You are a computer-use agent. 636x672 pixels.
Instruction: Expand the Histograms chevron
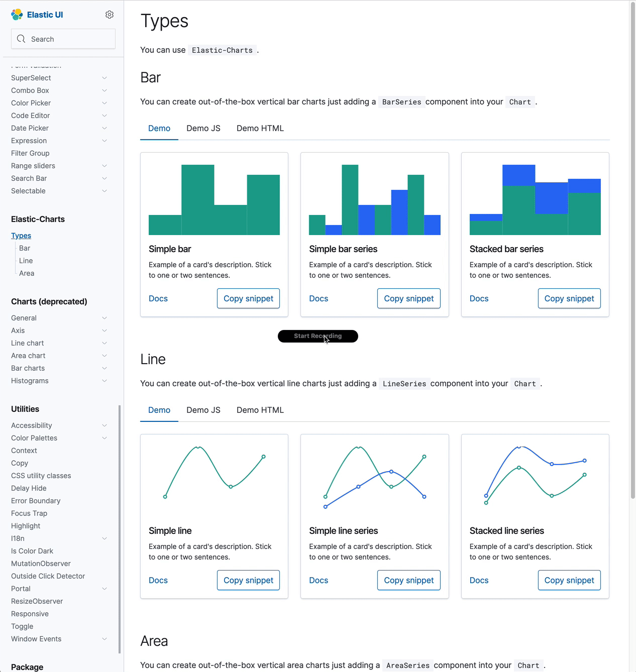pos(104,381)
